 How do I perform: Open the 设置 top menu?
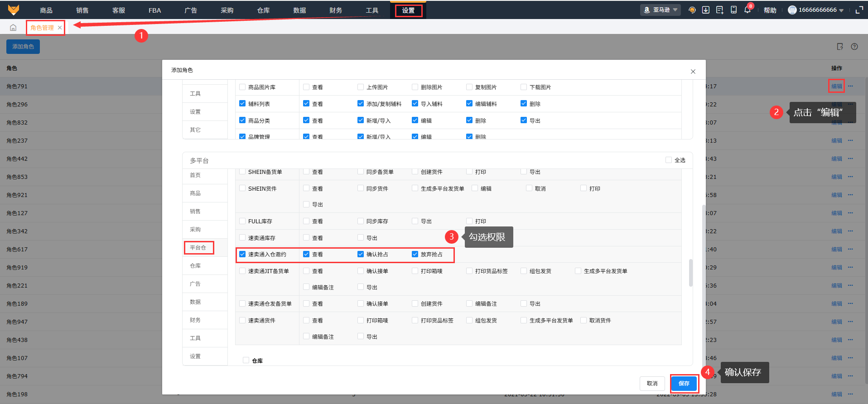coord(408,10)
